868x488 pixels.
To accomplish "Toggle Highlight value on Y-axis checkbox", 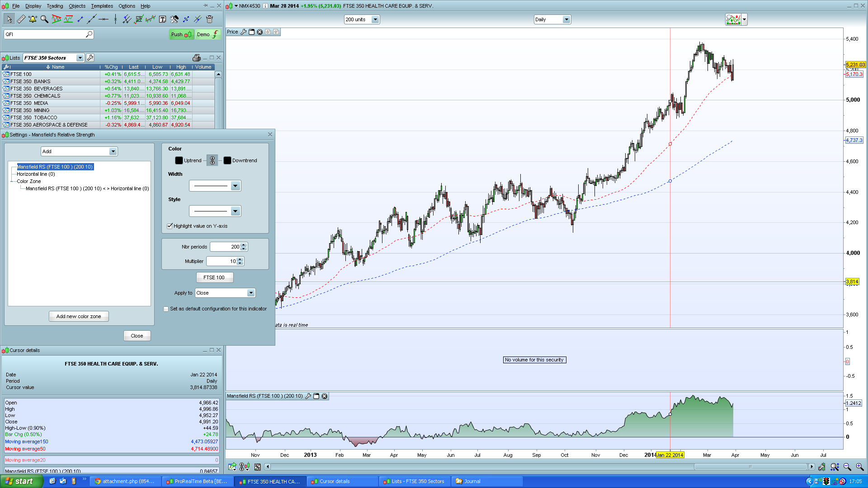I will (x=170, y=226).
